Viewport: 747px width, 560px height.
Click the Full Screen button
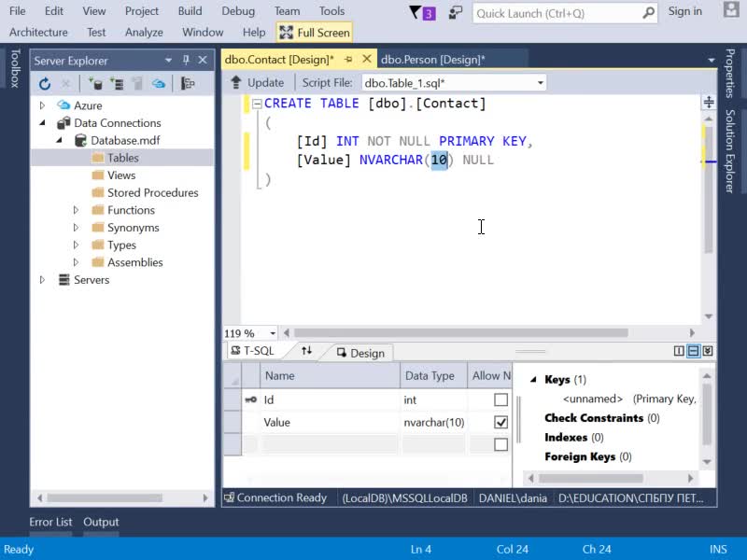point(315,33)
